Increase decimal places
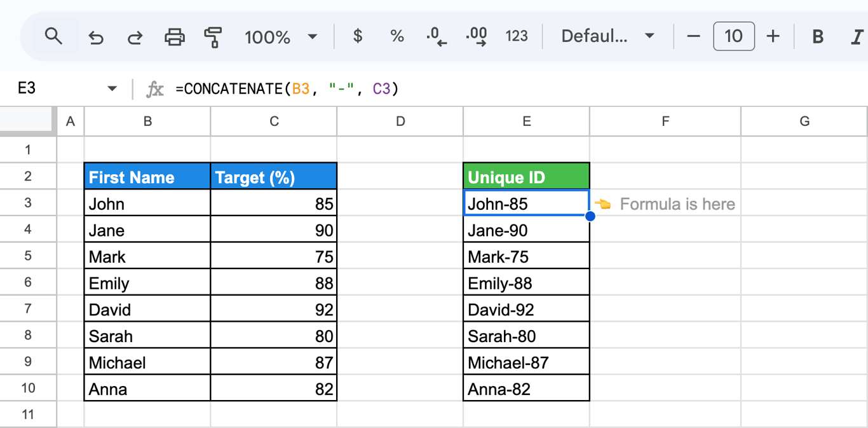Image resolution: width=868 pixels, height=428 pixels. pyautogui.click(x=477, y=37)
